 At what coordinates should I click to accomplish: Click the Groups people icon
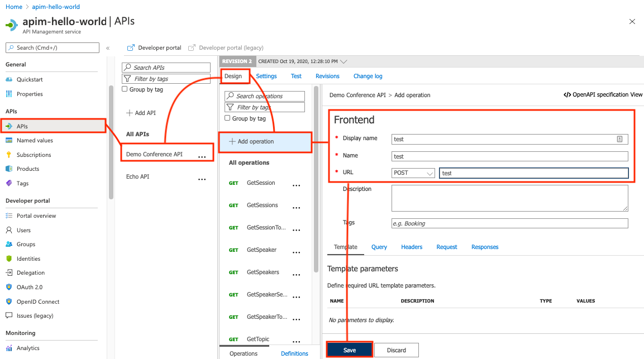tap(9, 244)
